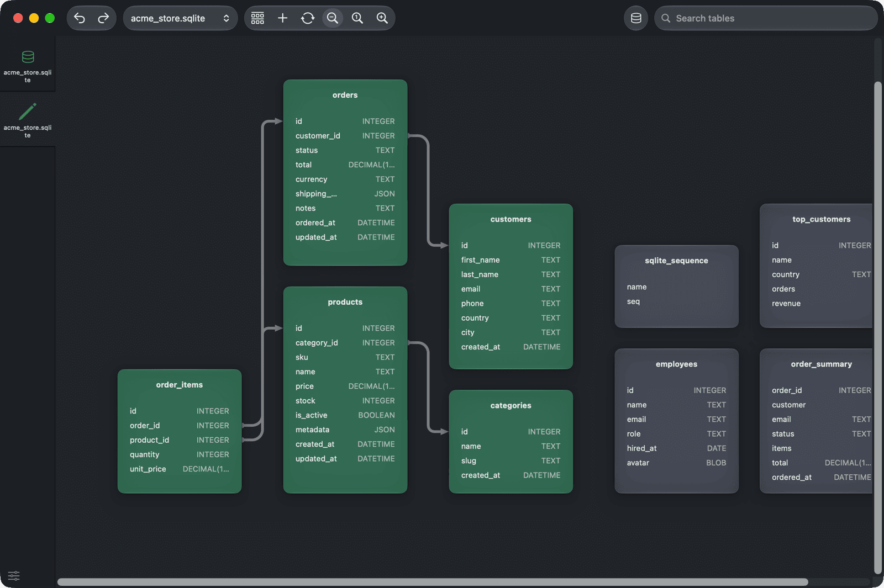Click the undo arrow in the toolbar
The width and height of the screenshot is (884, 588).
(x=80, y=18)
